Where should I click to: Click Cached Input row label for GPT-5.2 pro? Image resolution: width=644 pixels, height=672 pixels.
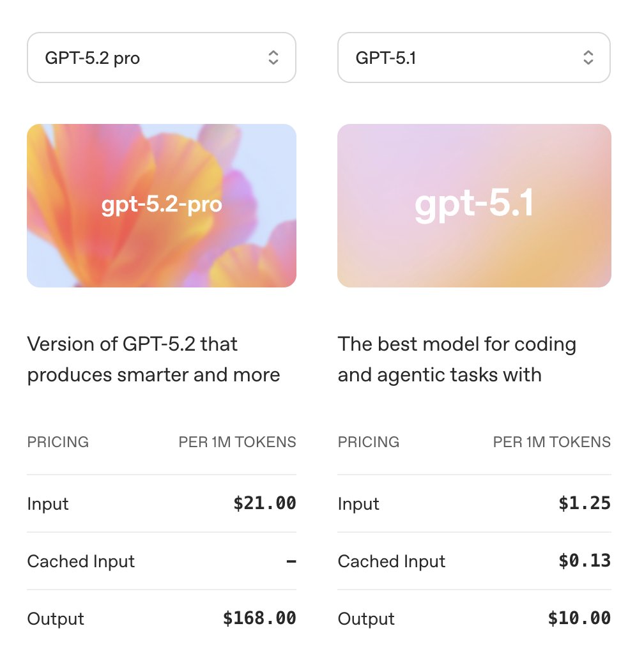[80, 561]
